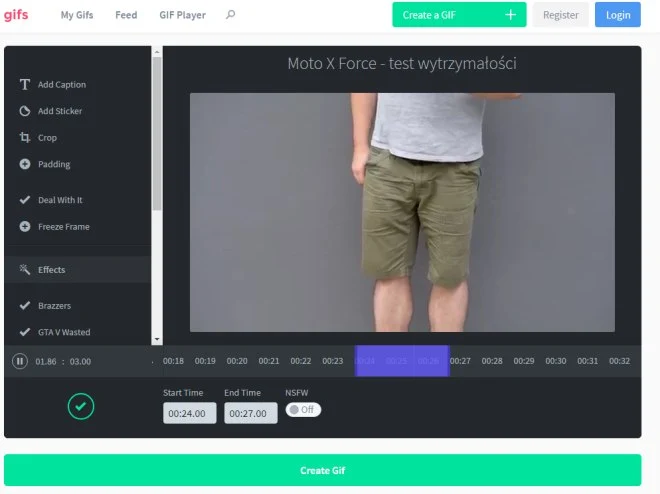Screen dimensions: 660x494
Task: Select the Freeze Frame label
Action: 64,227
